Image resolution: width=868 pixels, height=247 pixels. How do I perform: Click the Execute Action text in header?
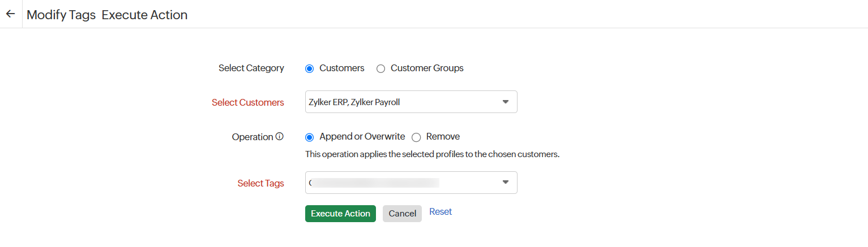click(x=144, y=15)
